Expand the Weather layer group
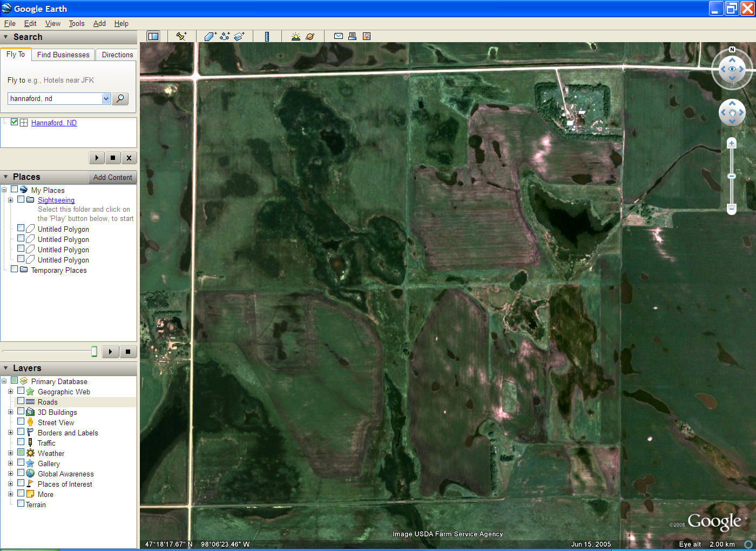This screenshot has height=551, width=756. [10, 453]
